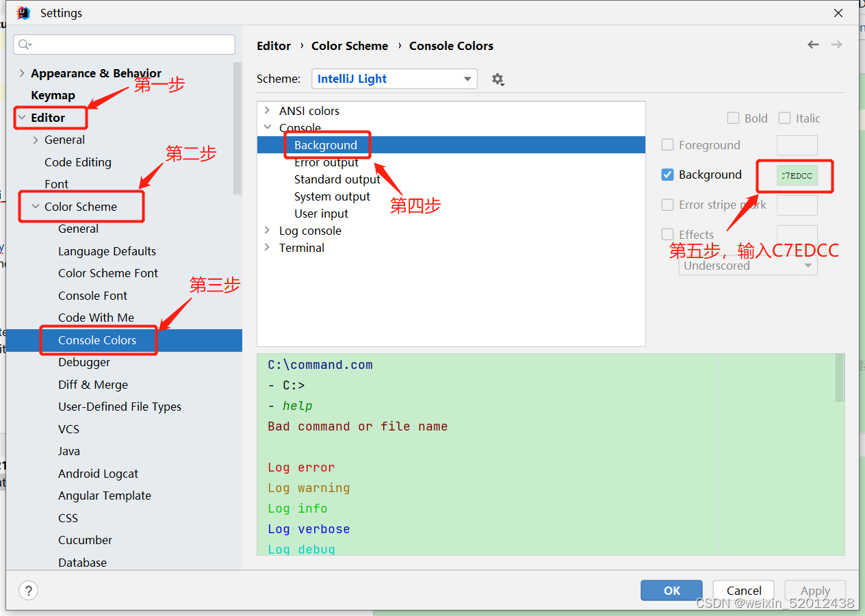The height and width of the screenshot is (616, 865).
Task: Select User input item
Action: click(321, 214)
